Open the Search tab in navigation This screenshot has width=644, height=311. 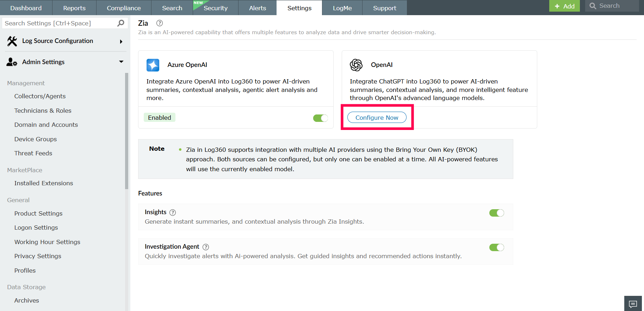172,8
